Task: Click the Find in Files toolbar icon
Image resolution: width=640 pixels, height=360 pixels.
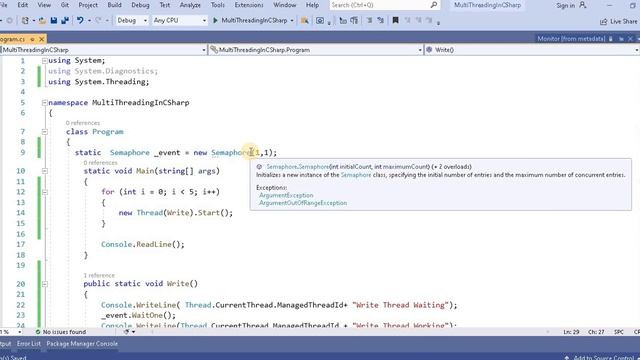Action: [304, 20]
